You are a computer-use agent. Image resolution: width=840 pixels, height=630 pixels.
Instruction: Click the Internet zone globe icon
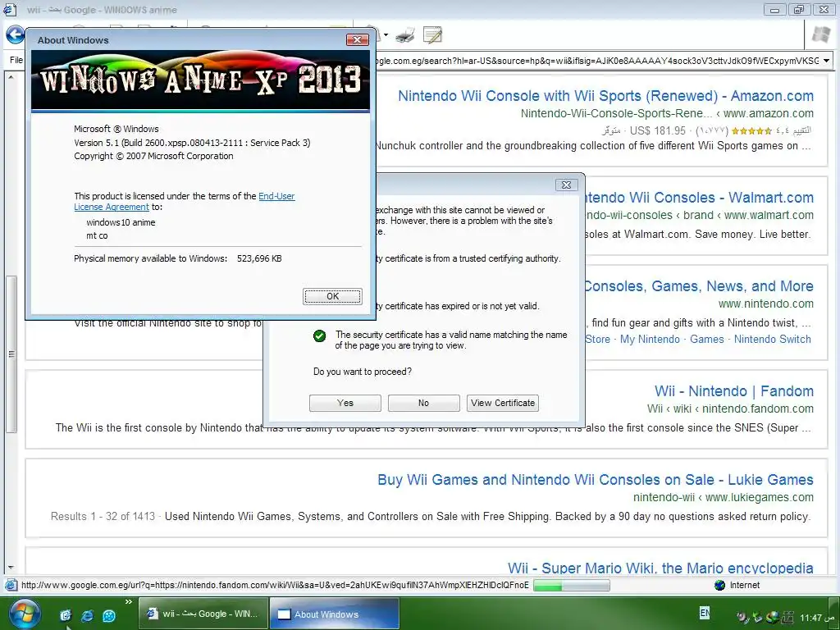720,585
